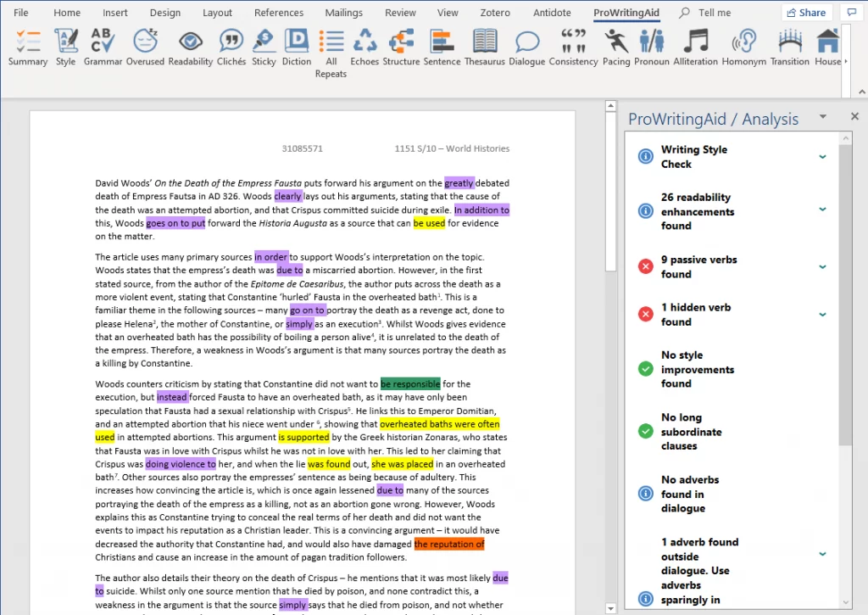This screenshot has width=868, height=615.
Task: Click highlighted phrase 'greatly' in the document
Action: pyautogui.click(x=459, y=183)
